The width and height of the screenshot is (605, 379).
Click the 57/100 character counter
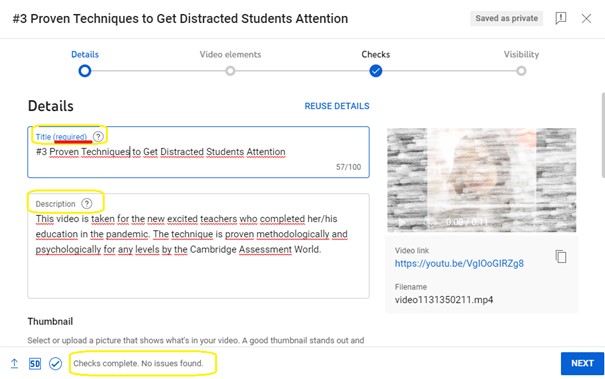click(x=348, y=167)
